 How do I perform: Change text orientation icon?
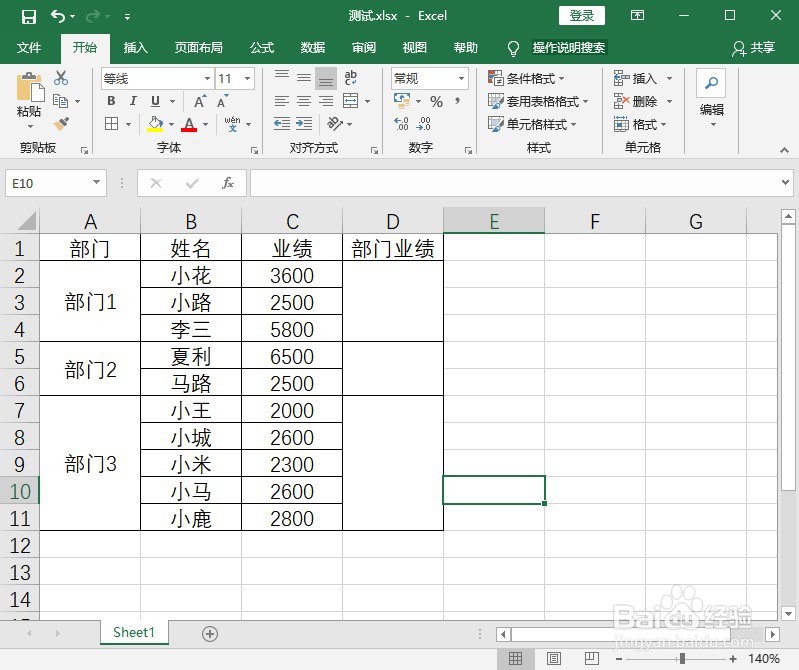pyautogui.click(x=335, y=124)
